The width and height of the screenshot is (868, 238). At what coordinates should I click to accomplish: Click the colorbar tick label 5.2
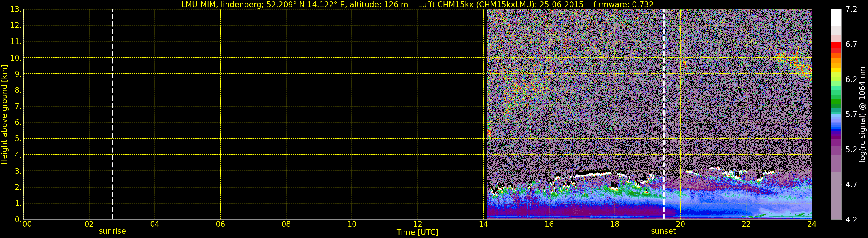(x=851, y=149)
